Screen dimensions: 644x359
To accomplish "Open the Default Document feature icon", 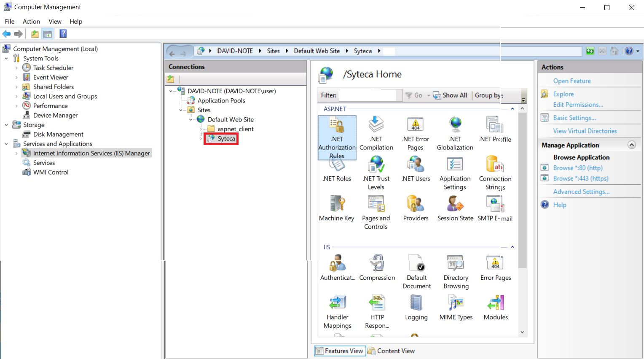I will (416, 264).
